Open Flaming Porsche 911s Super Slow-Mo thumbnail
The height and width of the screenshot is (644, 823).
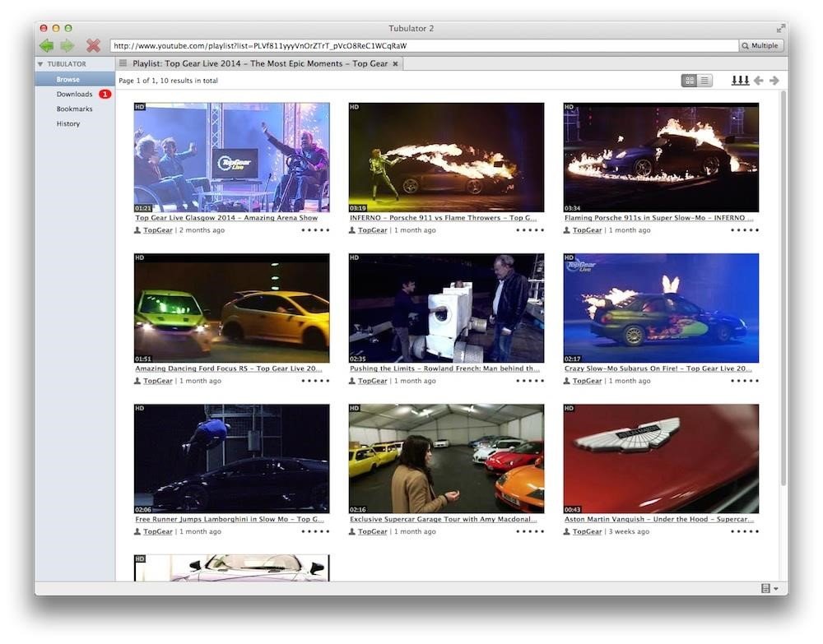click(x=661, y=157)
